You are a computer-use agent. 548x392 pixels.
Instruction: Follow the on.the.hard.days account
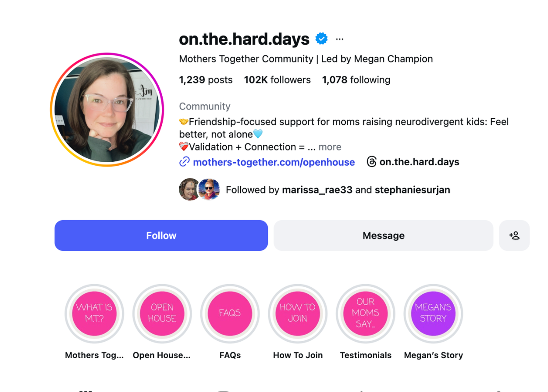pyautogui.click(x=161, y=235)
